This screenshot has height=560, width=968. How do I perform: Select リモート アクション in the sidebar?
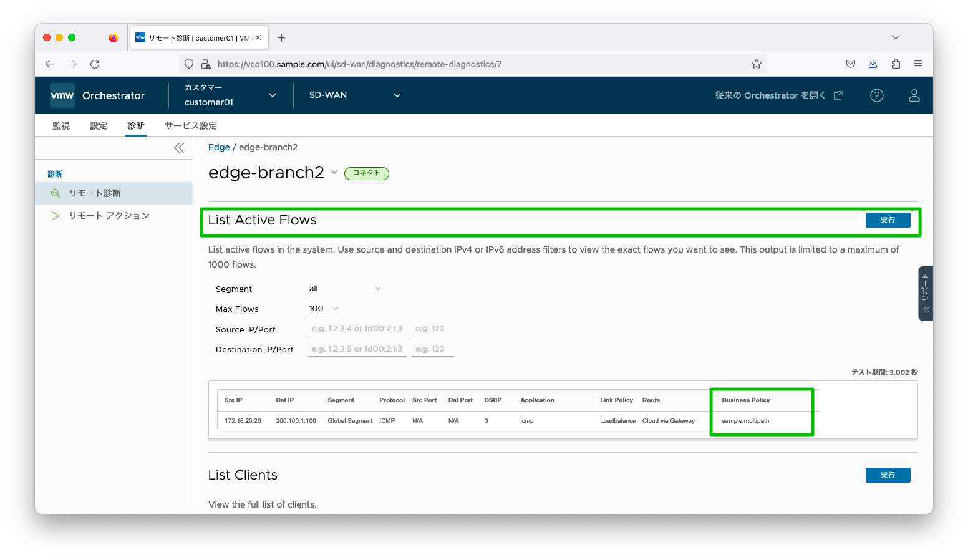click(x=114, y=216)
